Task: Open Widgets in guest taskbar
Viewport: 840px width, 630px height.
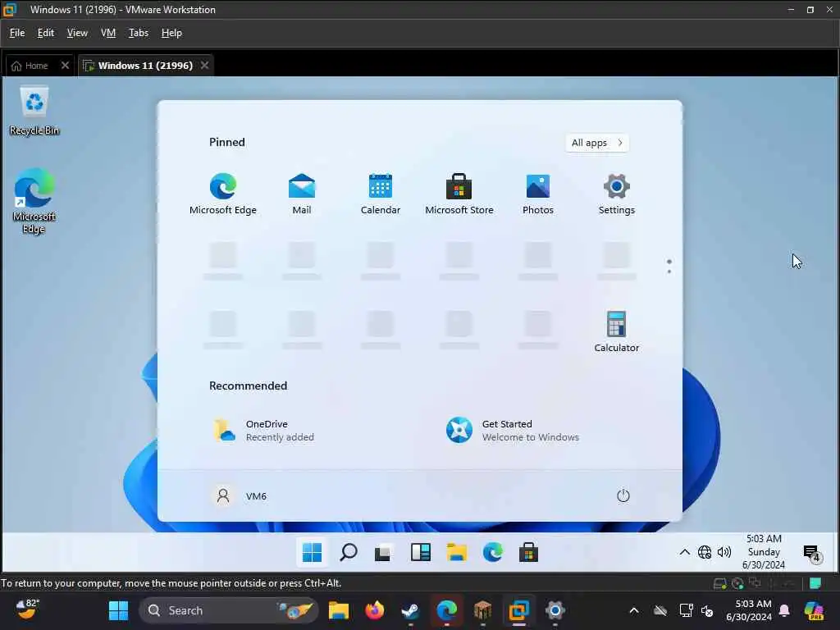Action: (421, 552)
